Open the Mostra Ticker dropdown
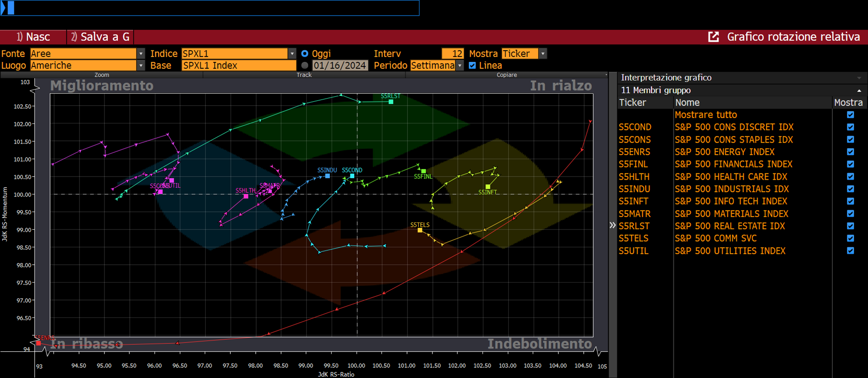The height and width of the screenshot is (378, 868). 543,53
